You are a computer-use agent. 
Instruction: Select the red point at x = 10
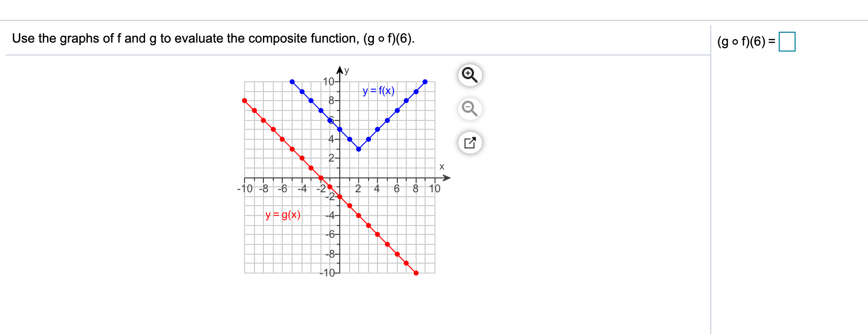[416, 273]
